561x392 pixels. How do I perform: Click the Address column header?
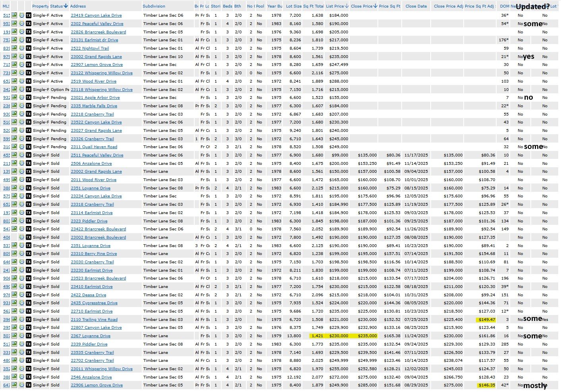[x=78, y=6]
